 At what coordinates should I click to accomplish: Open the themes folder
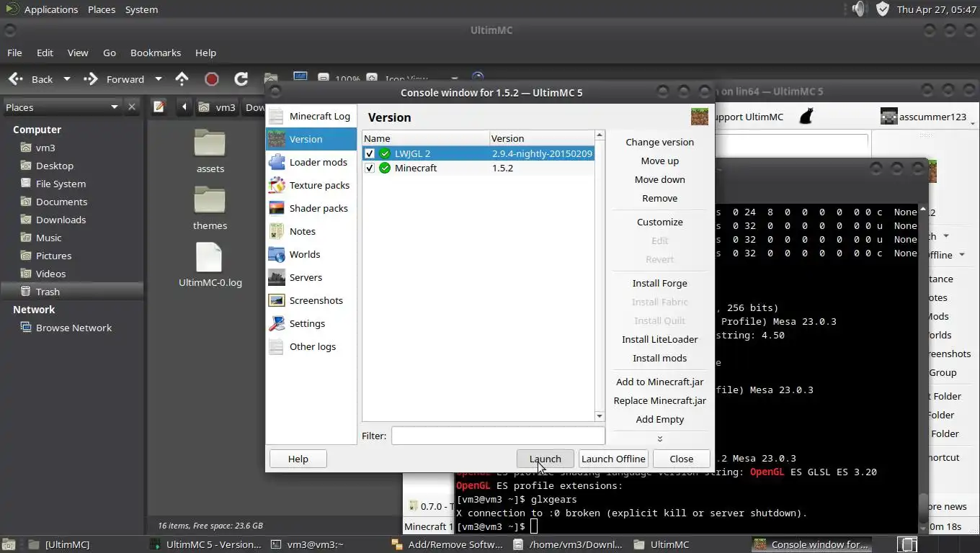(x=210, y=208)
